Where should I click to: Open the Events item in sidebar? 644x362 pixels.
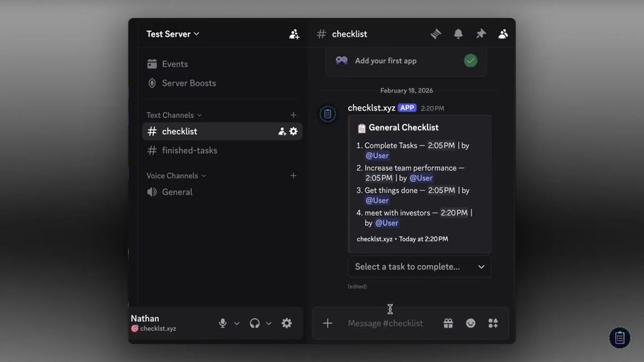(x=175, y=64)
